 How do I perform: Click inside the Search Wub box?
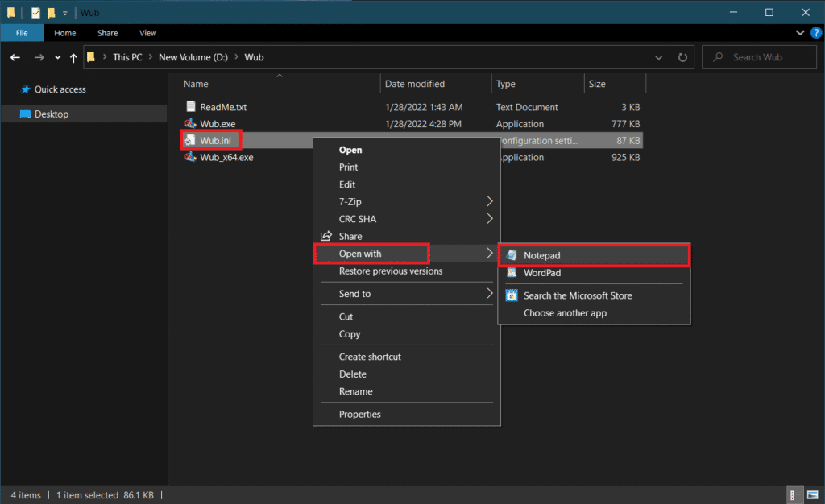[x=758, y=57]
